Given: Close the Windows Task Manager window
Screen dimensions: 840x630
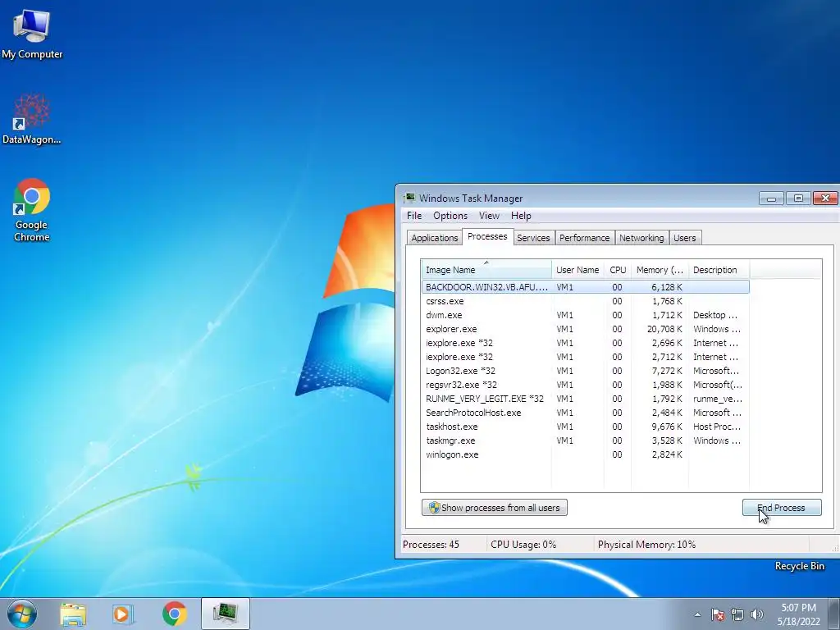Looking at the screenshot, I should [825, 199].
